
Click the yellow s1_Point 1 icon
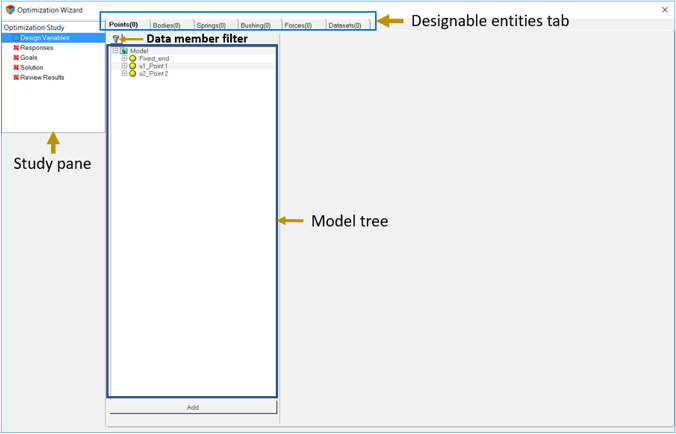133,66
